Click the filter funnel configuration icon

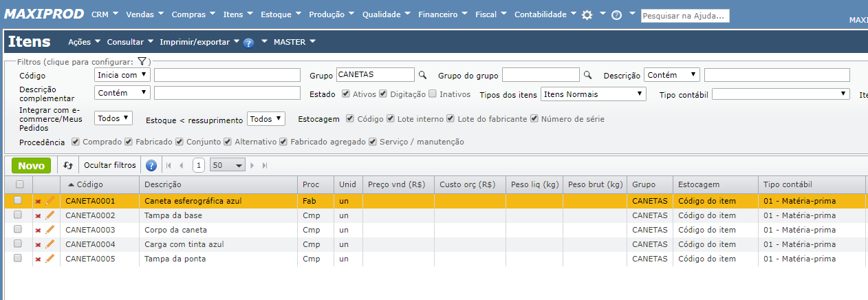[140, 62]
